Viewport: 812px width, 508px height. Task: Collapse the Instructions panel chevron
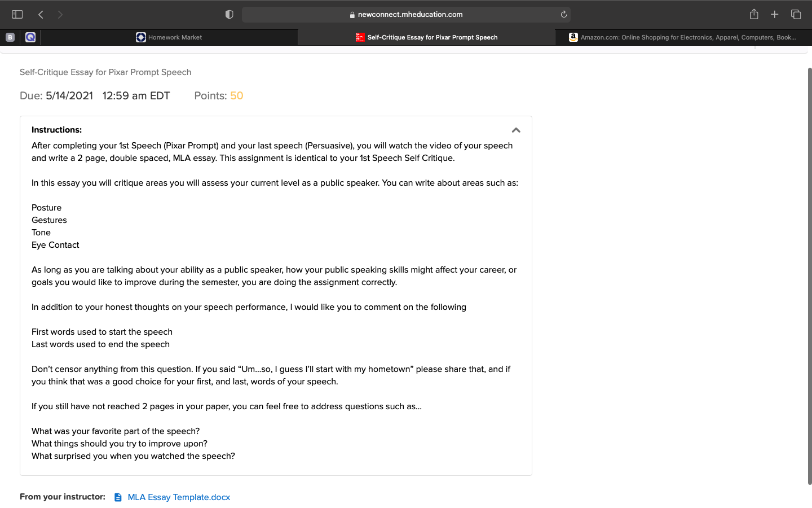tap(516, 130)
